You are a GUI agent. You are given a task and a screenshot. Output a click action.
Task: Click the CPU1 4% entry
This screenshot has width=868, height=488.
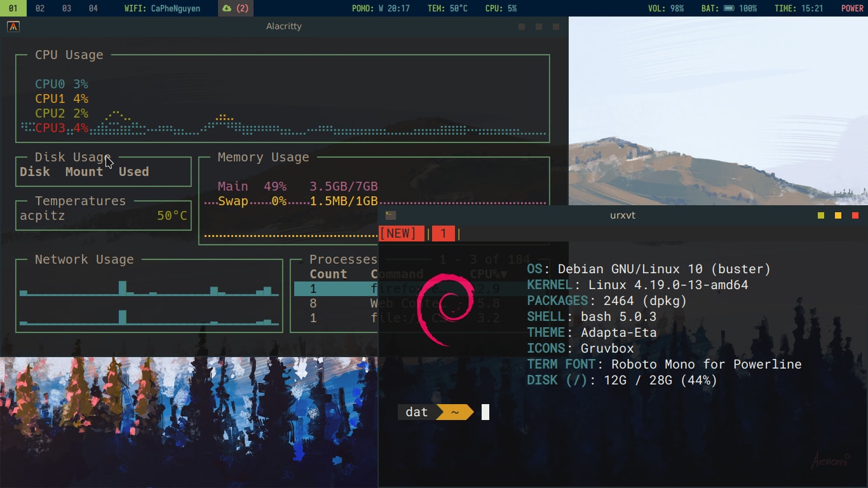(x=62, y=98)
